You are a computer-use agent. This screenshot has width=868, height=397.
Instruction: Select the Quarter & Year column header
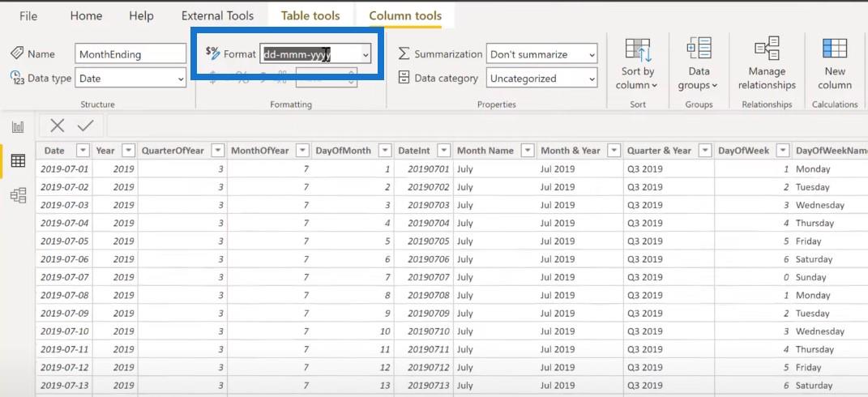(659, 151)
